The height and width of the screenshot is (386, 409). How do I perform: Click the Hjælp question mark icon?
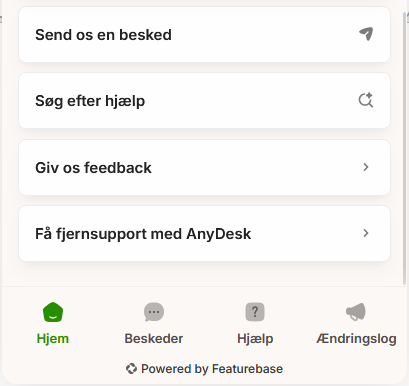pyautogui.click(x=255, y=312)
